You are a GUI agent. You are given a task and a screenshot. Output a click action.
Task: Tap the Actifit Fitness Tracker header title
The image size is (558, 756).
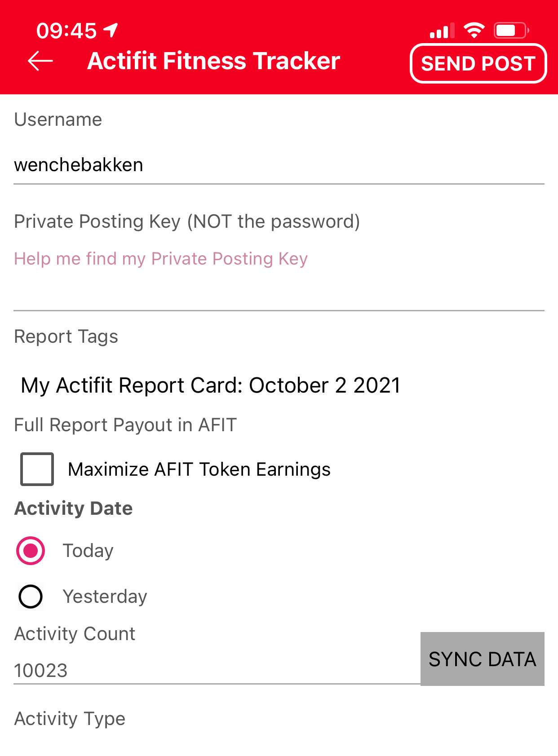[x=213, y=61]
